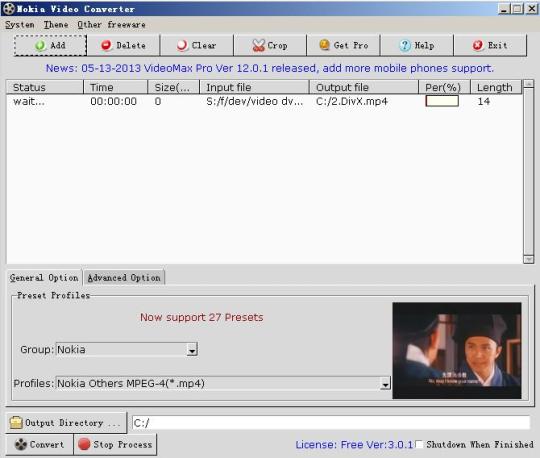The image size is (540, 458).
Task: Expand the Group dropdown showing Nokia
Action: coord(192,350)
